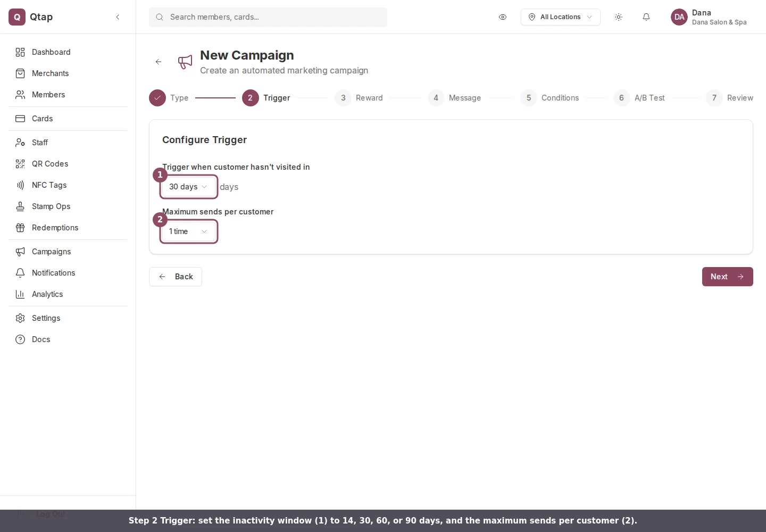This screenshot has width=766, height=532.
Task: Go to completed Type step checkmark
Action: pyautogui.click(x=157, y=98)
